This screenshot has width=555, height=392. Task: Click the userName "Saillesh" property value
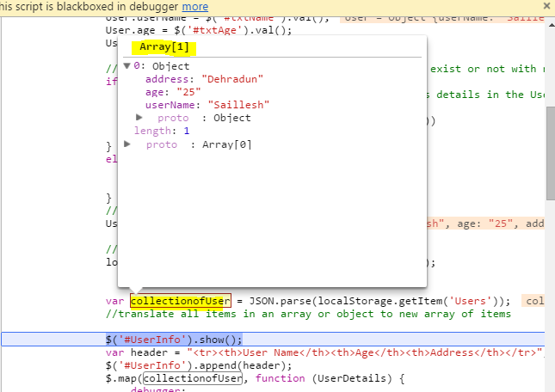click(239, 105)
